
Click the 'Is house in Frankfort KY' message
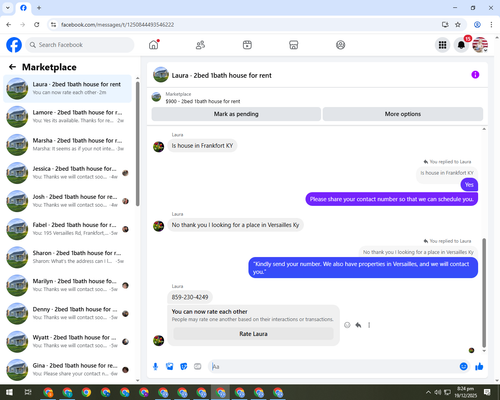point(202,146)
